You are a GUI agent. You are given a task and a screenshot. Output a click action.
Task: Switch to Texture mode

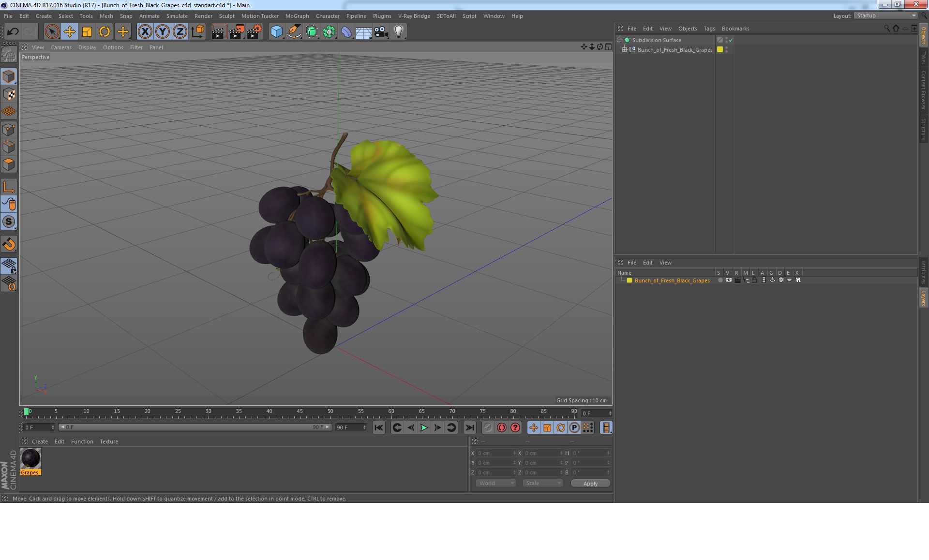tap(9, 94)
